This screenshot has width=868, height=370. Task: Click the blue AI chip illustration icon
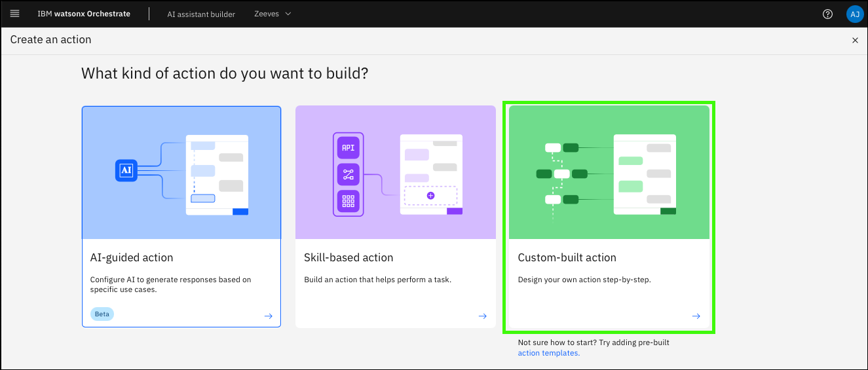pos(126,170)
